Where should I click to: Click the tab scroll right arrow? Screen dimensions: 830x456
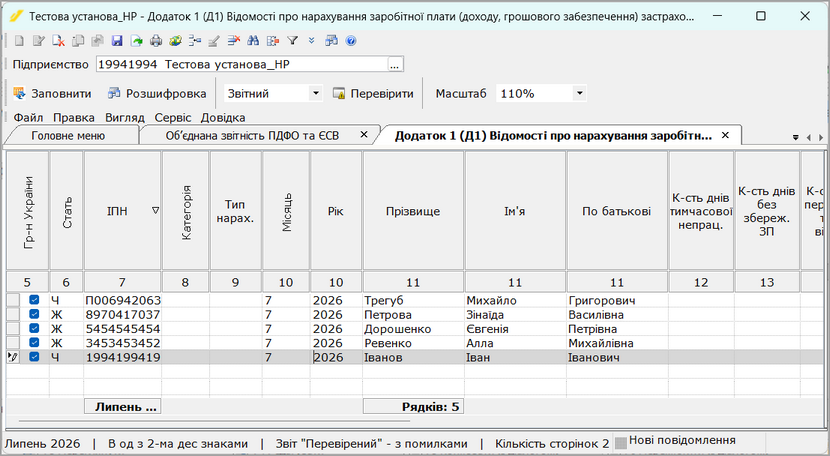pyautogui.click(x=821, y=138)
